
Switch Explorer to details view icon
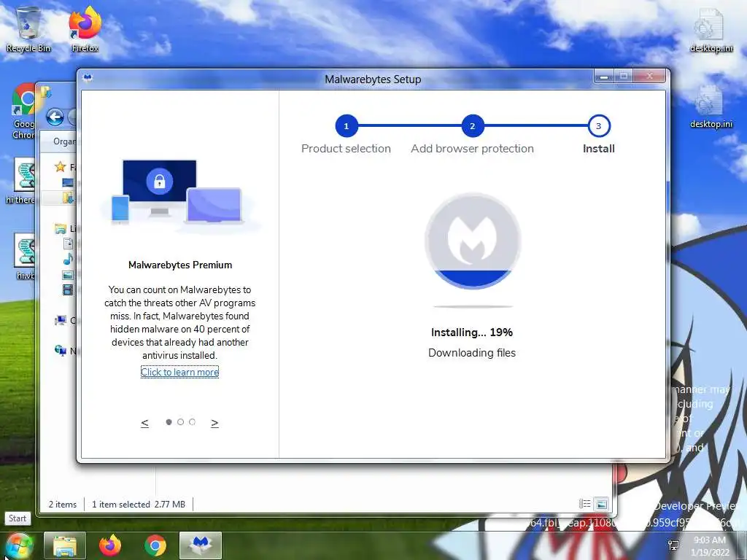[584, 504]
